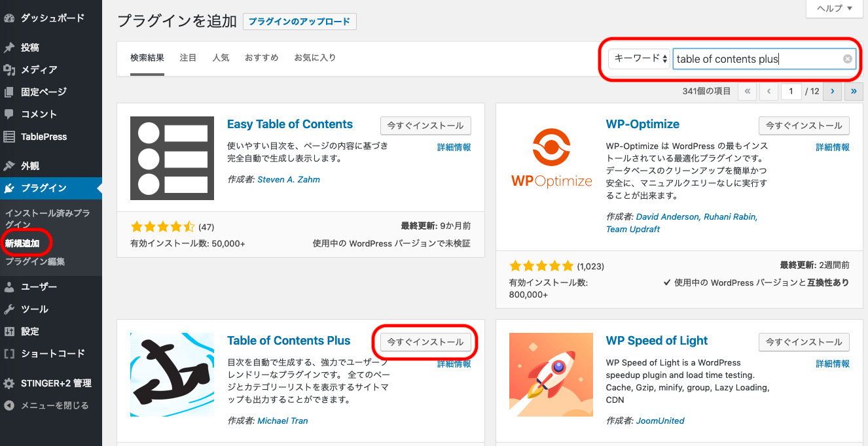Open the キーワード search type dropdown
Image resolution: width=868 pixels, height=446 pixels.
(640, 59)
